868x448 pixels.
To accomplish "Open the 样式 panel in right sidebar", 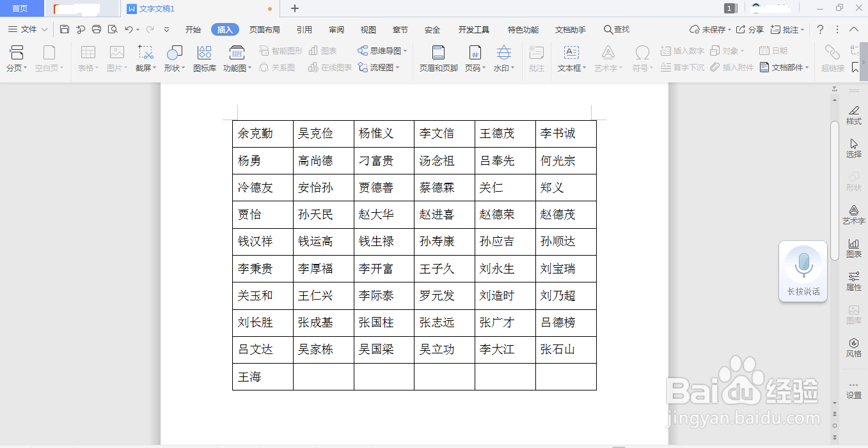I will pyautogui.click(x=853, y=115).
